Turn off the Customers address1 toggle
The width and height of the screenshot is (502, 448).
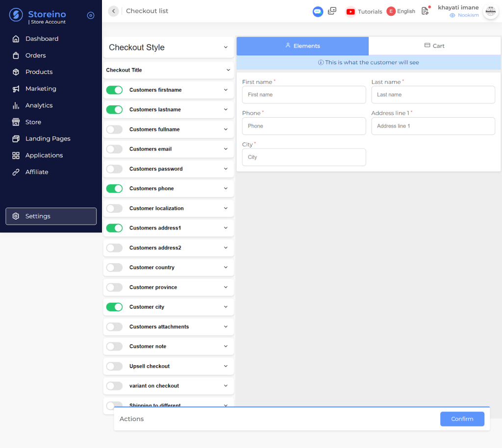pos(114,228)
